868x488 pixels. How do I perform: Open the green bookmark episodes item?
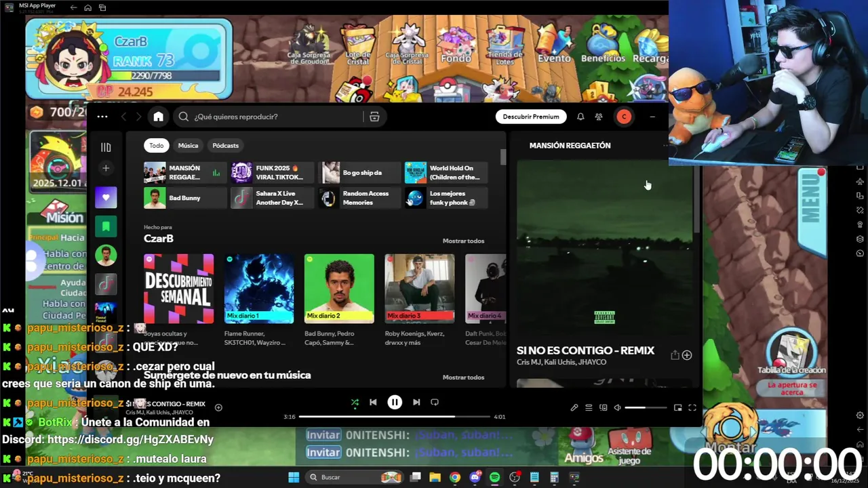(106, 226)
